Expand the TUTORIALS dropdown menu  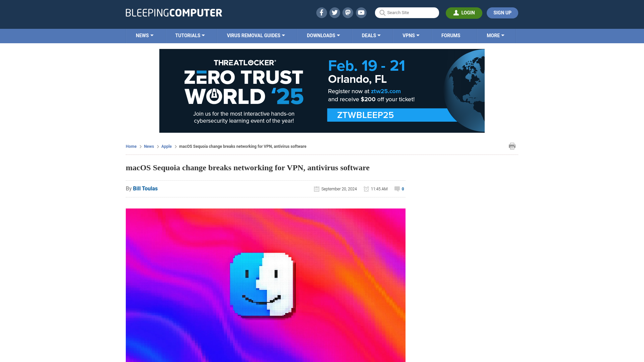pyautogui.click(x=190, y=35)
